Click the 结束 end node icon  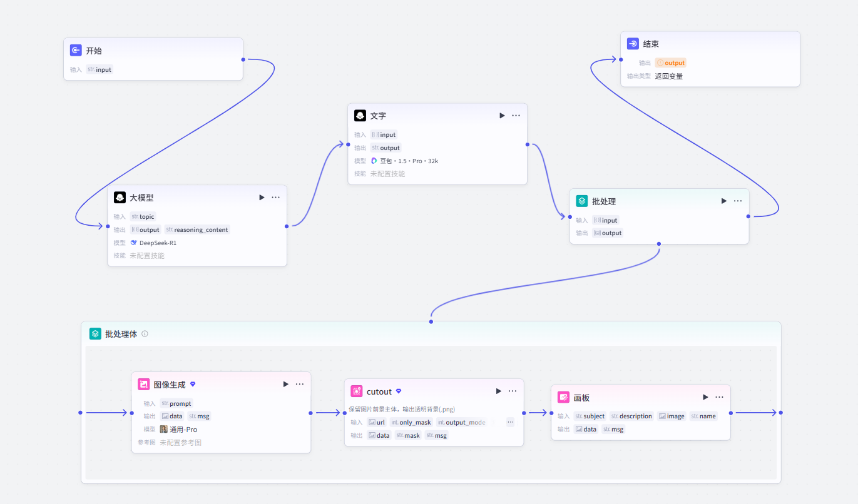pyautogui.click(x=633, y=44)
